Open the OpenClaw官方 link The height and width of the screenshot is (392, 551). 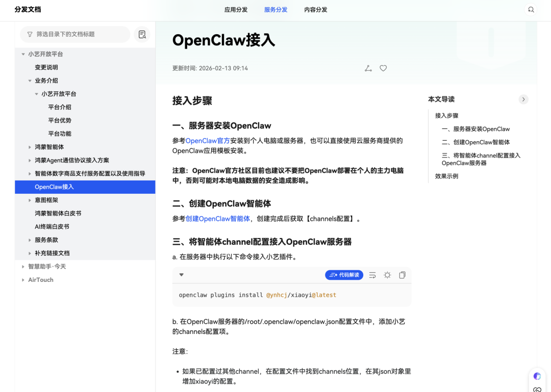point(208,141)
